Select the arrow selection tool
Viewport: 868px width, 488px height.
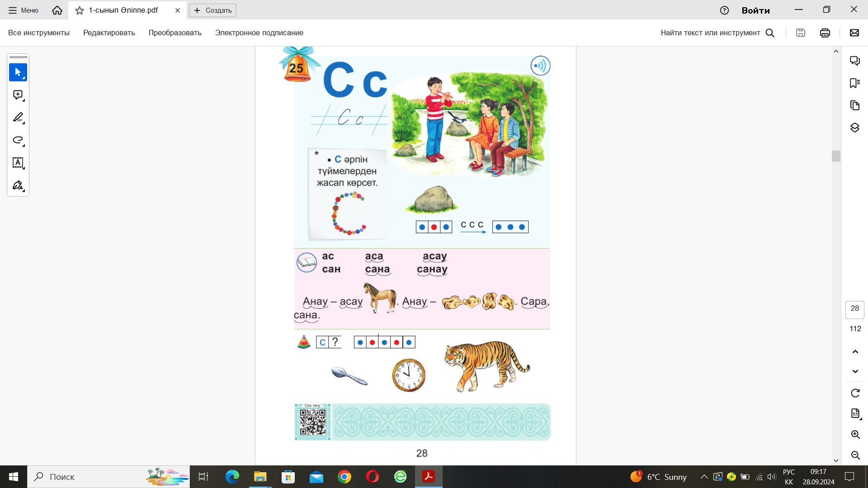click(x=18, y=72)
